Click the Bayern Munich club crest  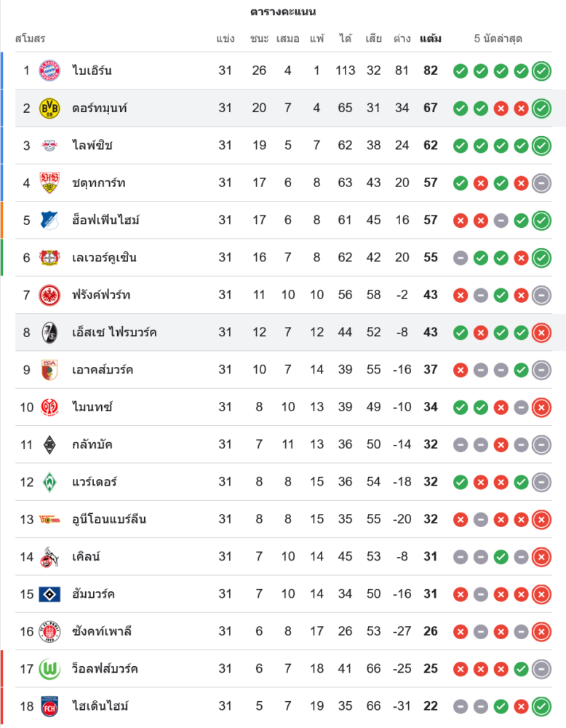tap(49, 71)
